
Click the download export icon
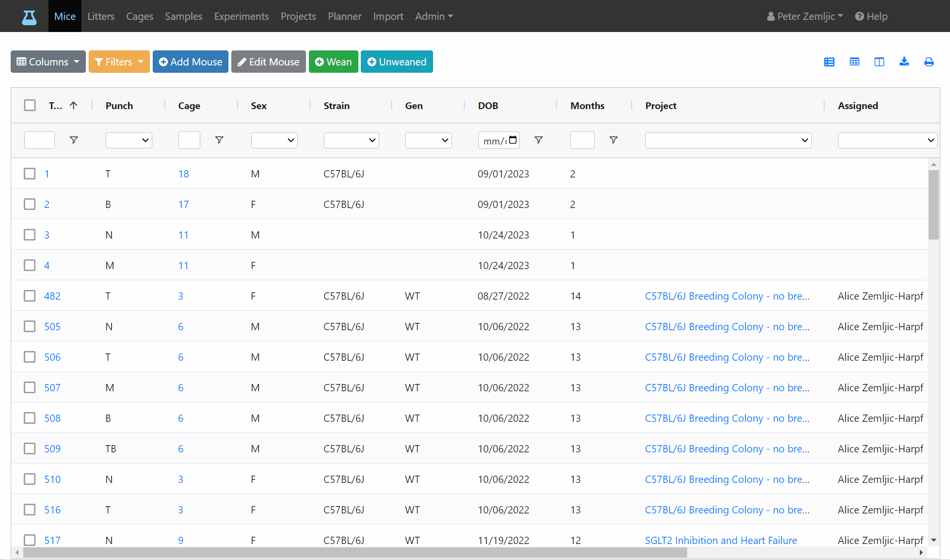pos(904,62)
